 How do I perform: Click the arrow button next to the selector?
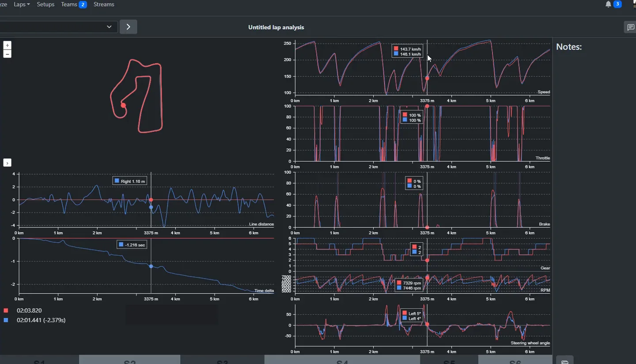tap(128, 27)
